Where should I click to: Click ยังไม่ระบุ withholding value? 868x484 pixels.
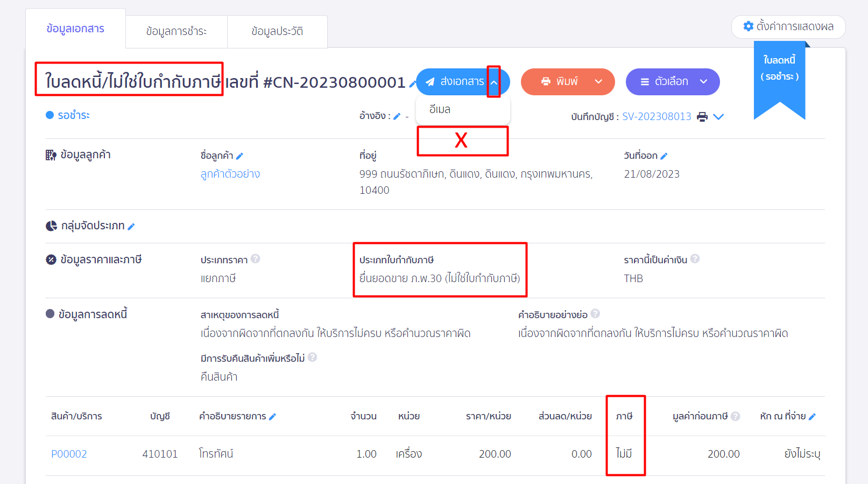coord(802,454)
